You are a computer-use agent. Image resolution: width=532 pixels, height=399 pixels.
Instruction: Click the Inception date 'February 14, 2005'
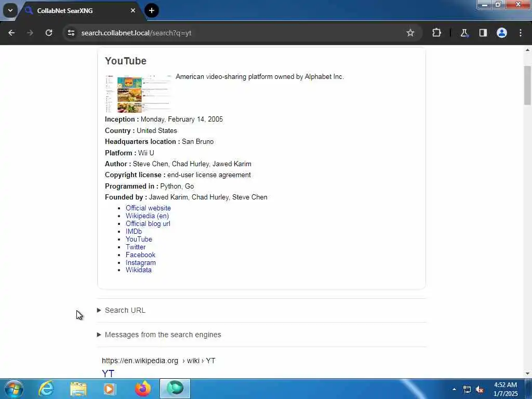[x=195, y=119]
